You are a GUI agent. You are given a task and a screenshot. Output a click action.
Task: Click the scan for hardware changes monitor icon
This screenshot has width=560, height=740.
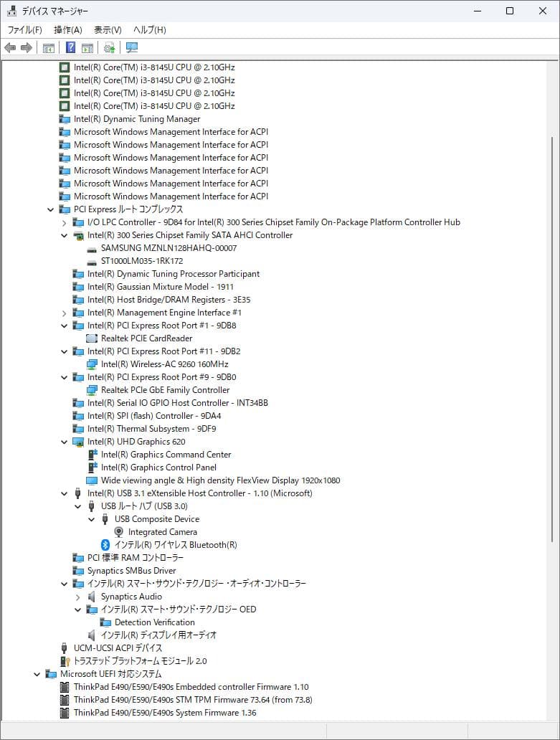[x=132, y=48]
